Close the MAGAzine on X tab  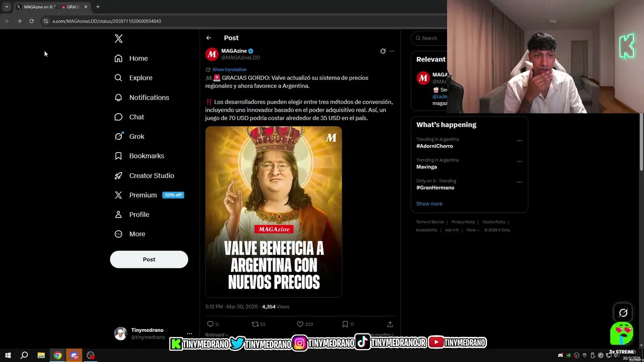click(x=86, y=7)
